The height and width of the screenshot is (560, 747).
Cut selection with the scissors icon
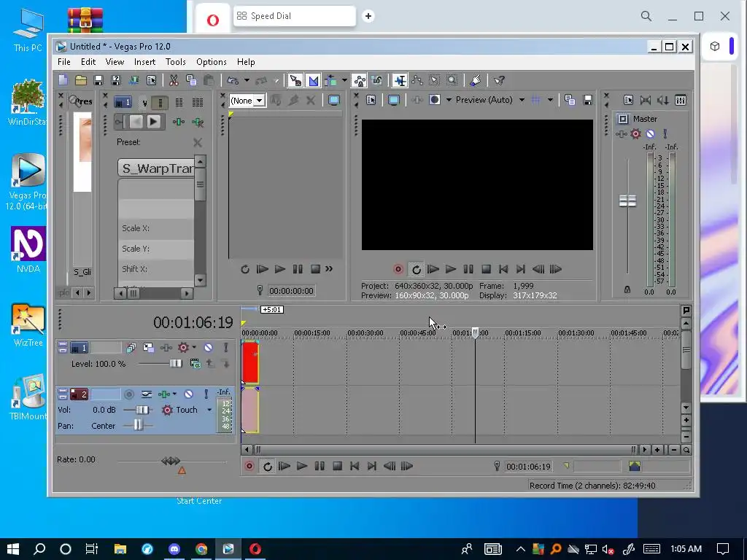(x=174, y=80)
